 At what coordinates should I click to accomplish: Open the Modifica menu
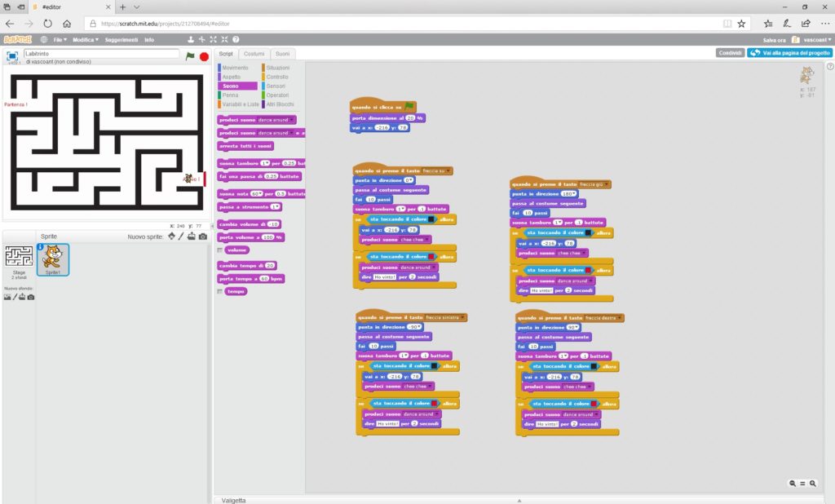86,39
